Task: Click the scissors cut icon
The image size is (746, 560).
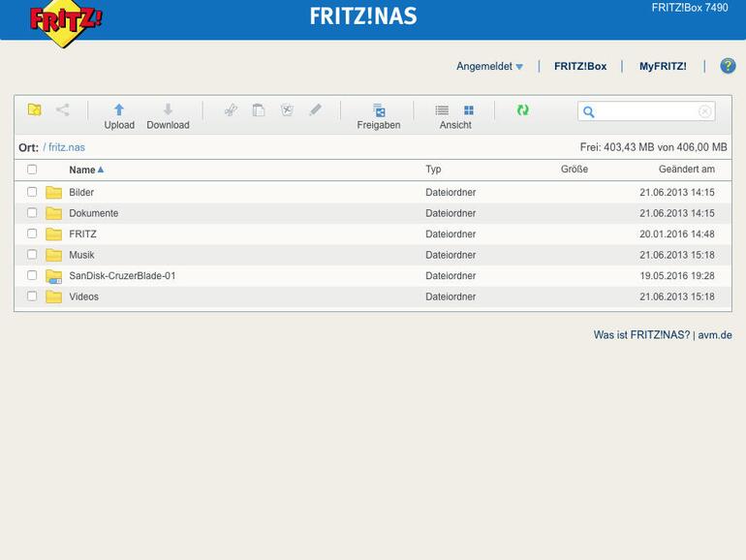Action: click(x=231, y=110)
